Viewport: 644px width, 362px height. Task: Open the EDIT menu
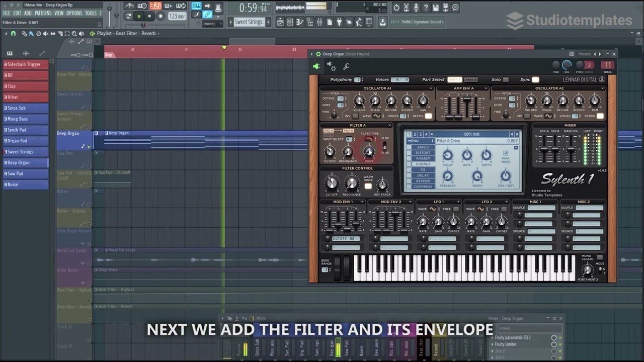[x=17, y=13]
